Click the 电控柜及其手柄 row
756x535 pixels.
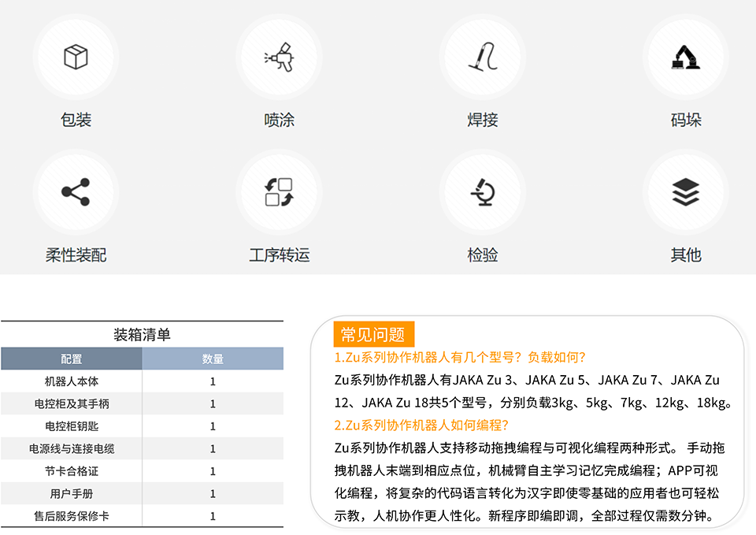click(72, 404)
